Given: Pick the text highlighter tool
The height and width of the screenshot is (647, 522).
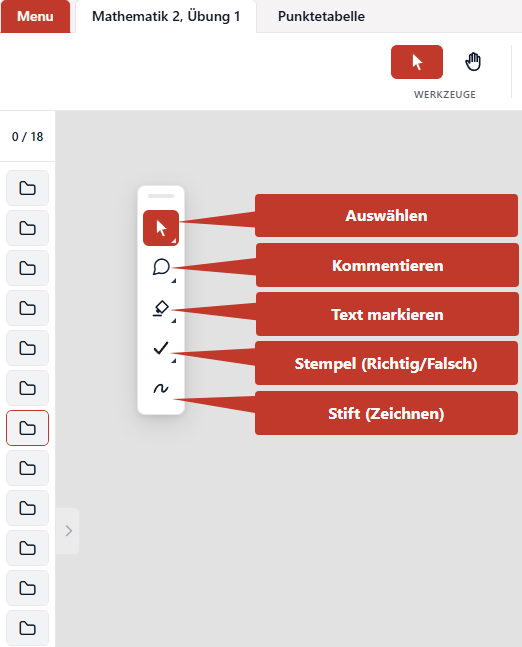Looking at the screenshot, I should click(x=161, y=308).
